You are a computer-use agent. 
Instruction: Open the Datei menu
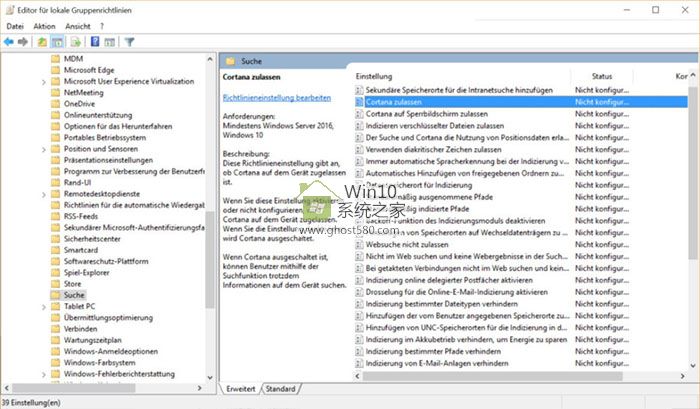click(15, 26)
